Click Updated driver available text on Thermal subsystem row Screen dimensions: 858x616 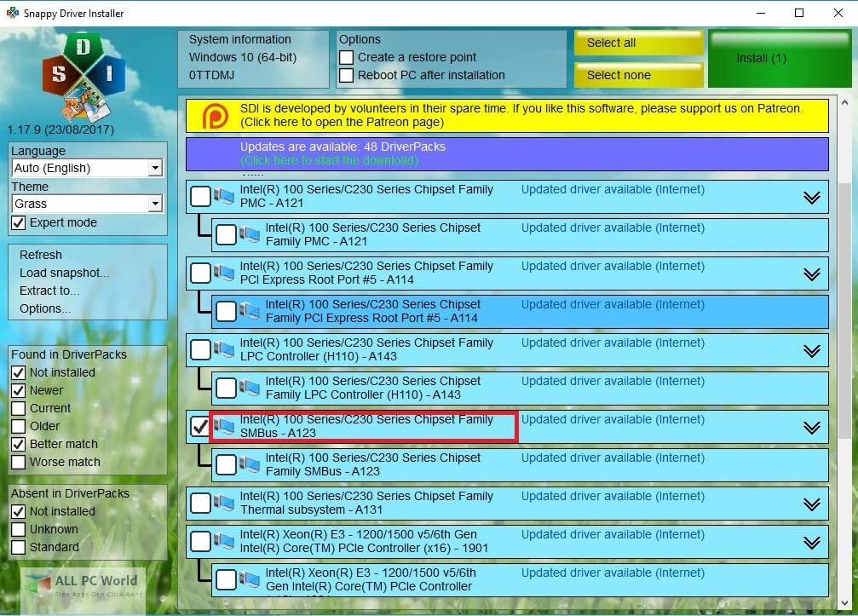(613, 496)
